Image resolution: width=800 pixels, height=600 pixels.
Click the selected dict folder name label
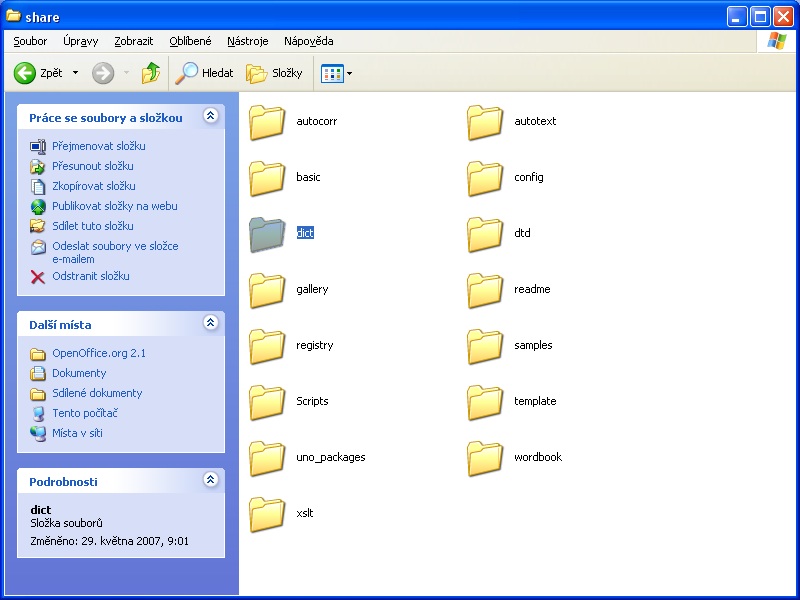(305, 233)
